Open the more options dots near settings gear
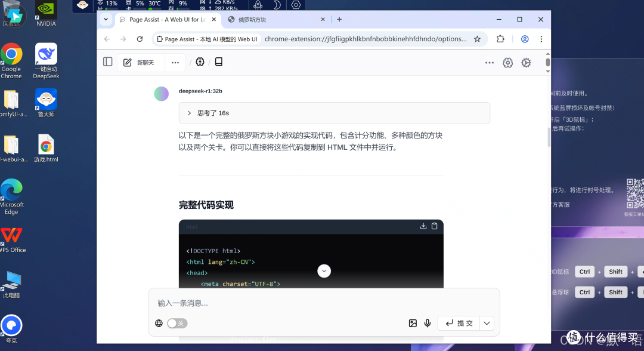The image size is (644, 351). (489, 63)
